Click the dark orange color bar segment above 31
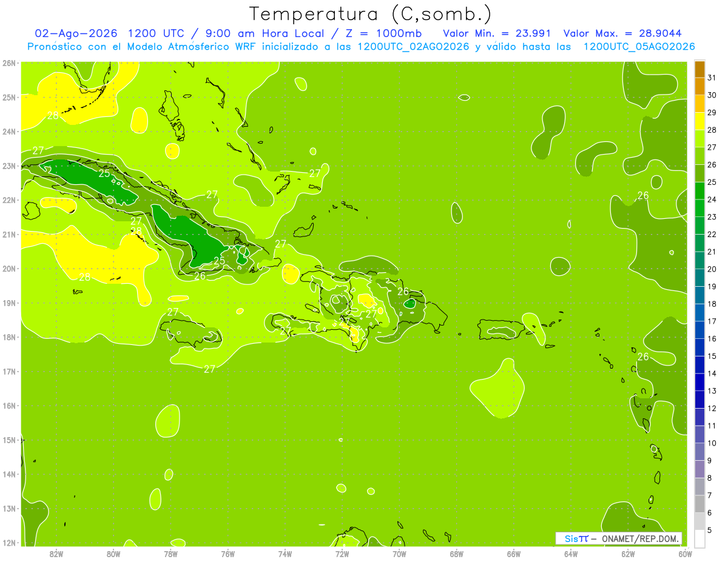Image resolution: width=728 pixels, height=562 pixels. [699, 69]
